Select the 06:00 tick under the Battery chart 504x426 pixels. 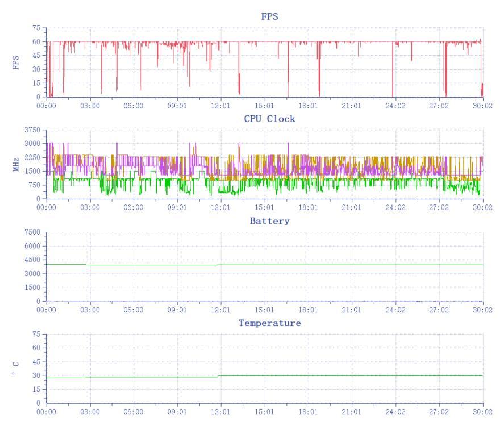[134, 310]
